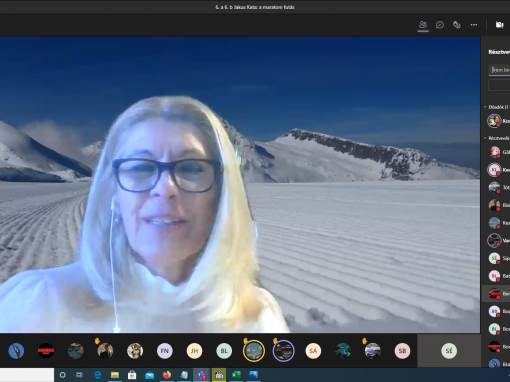
Task: Open the participants panel icon
Action: pyautogui.click(x=423, y=25)
